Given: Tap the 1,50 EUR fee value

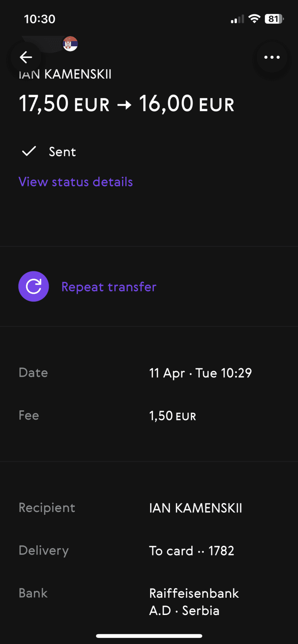Looking at the screenshot, I should tap(172, 416).
